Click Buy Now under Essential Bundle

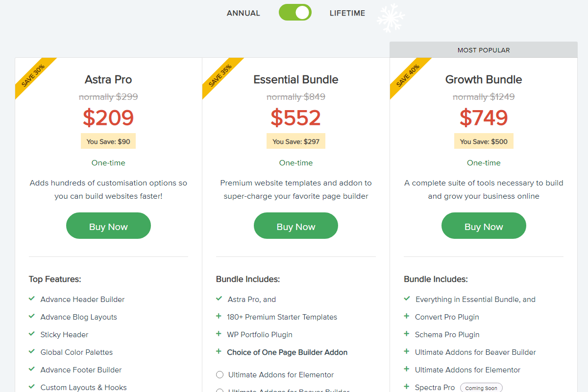(x=296, y=226)
